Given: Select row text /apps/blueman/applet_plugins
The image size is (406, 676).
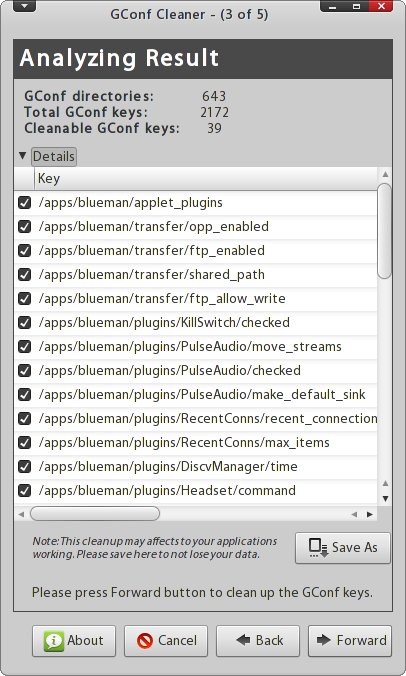Looking at the screenshot, I should click(x=131, y=203).
